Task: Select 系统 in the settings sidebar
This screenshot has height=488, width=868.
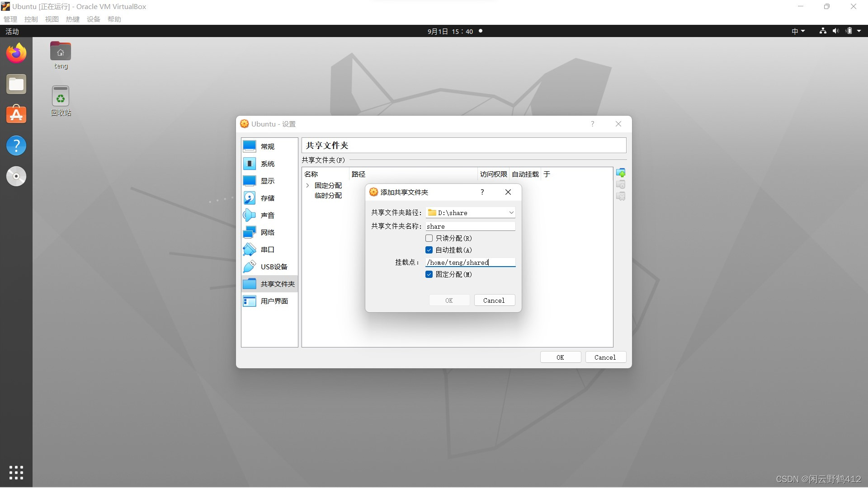Action: 269,164
